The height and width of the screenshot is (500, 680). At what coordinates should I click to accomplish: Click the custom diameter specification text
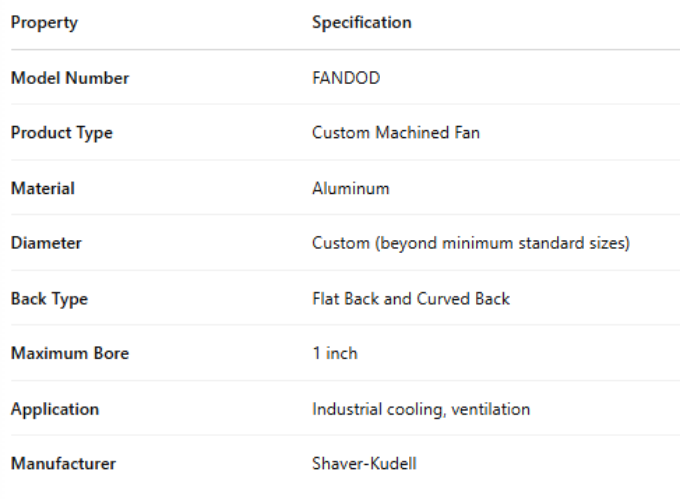471,243
